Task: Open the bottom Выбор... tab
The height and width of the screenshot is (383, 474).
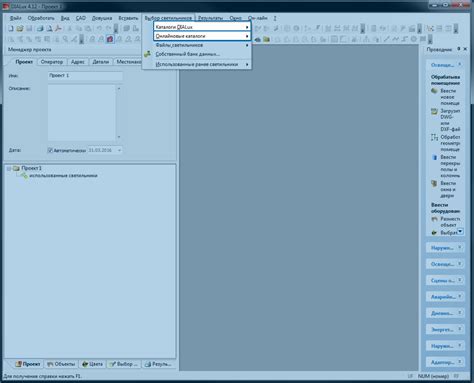Action: click(x=124, y=364)
